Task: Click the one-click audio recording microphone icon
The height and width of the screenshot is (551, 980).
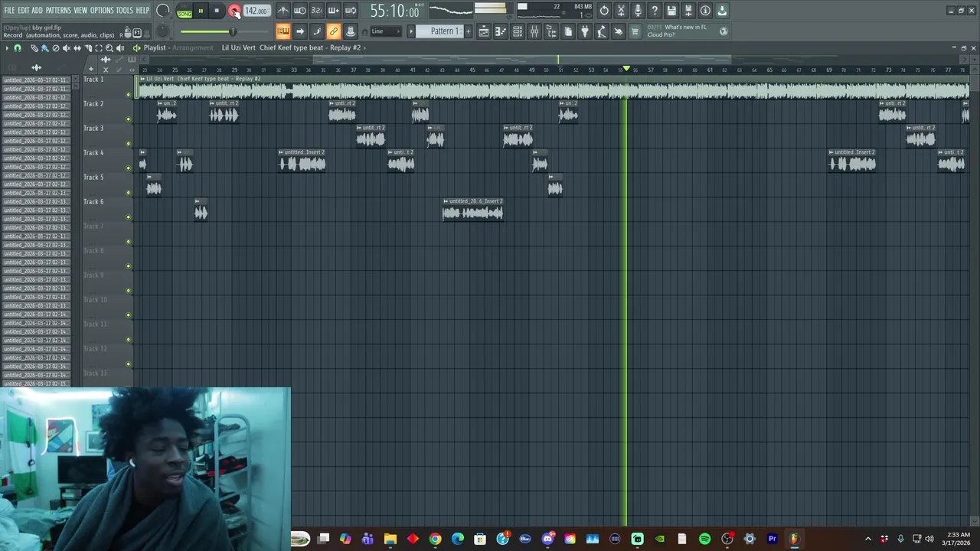Action: click(638, 11)
